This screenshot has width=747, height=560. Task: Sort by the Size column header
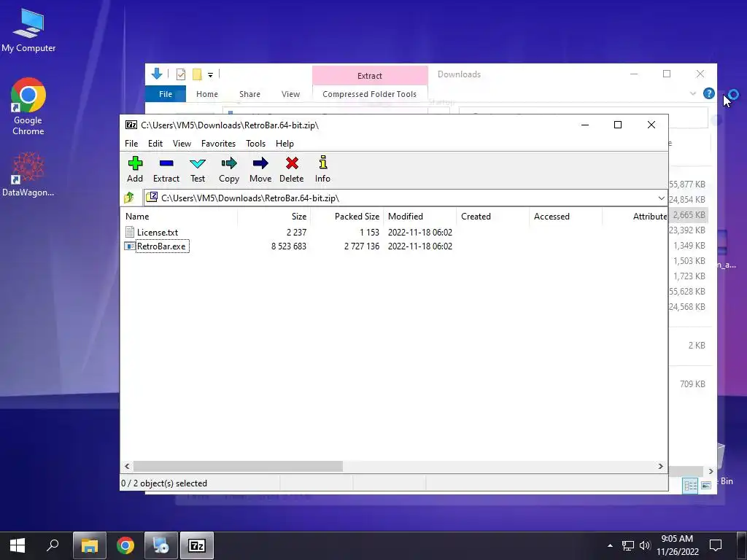[274, 216]
